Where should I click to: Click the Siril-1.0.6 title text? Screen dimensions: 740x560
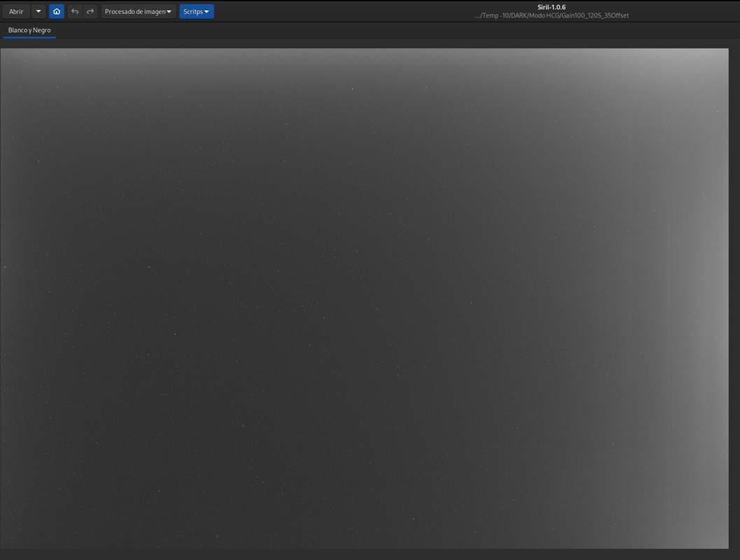tap(551, 7)
